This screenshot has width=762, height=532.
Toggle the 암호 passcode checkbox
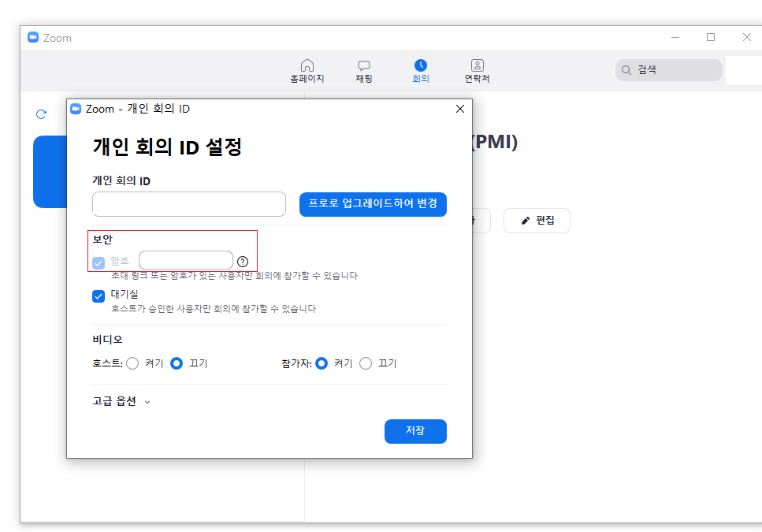point(99,262)
